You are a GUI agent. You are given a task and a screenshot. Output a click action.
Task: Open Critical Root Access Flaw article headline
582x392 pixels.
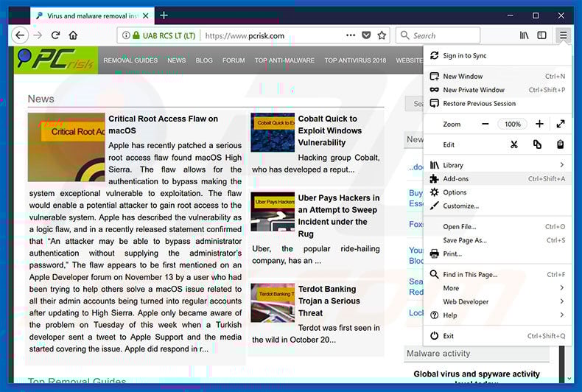tap(163, 125)
